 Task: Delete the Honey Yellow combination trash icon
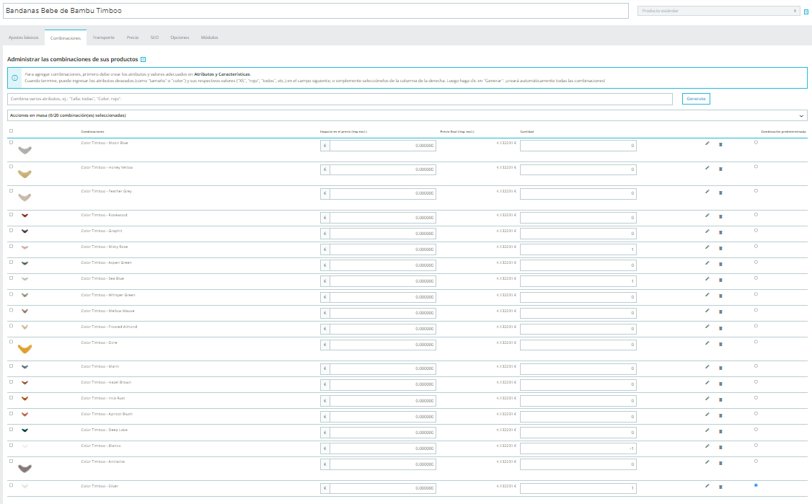tap(720, 169)
